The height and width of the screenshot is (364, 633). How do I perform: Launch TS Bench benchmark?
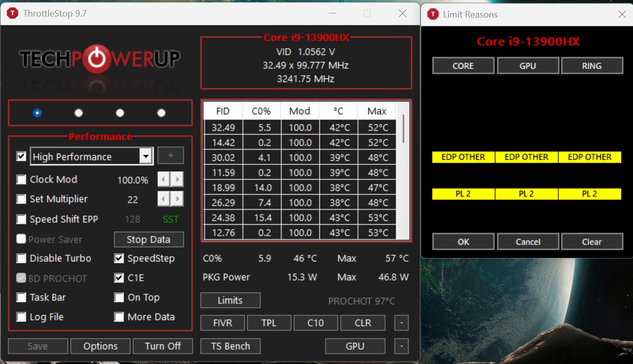click(x=231, y=346)
